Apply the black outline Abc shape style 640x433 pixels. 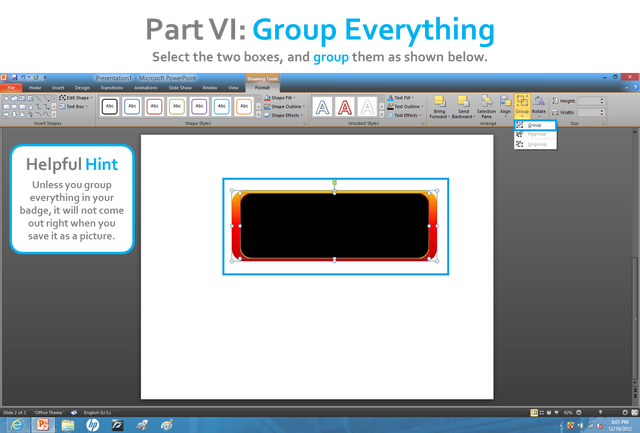[x=110, y=107]
